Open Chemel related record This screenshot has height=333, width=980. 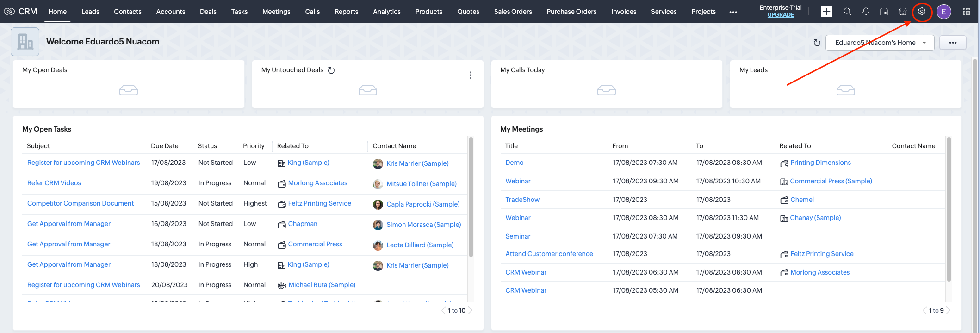point(802,200)
